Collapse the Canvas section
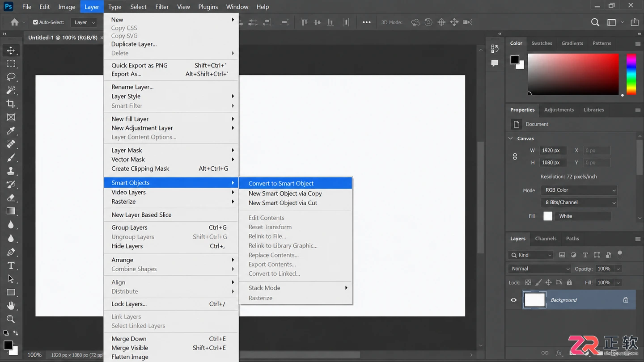644x362 pixels. point(511,139)
